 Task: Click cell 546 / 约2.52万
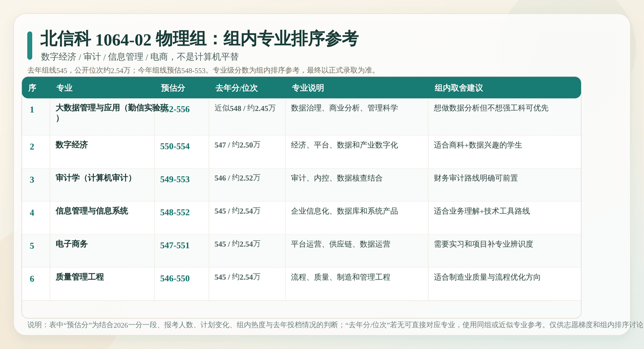pos(237,178)
